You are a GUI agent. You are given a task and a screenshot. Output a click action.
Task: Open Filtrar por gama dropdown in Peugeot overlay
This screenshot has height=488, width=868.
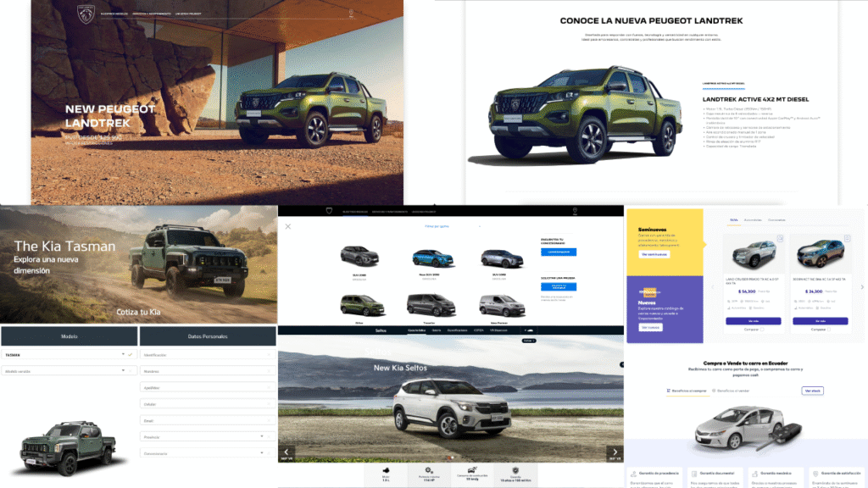[x=452, y=226]
